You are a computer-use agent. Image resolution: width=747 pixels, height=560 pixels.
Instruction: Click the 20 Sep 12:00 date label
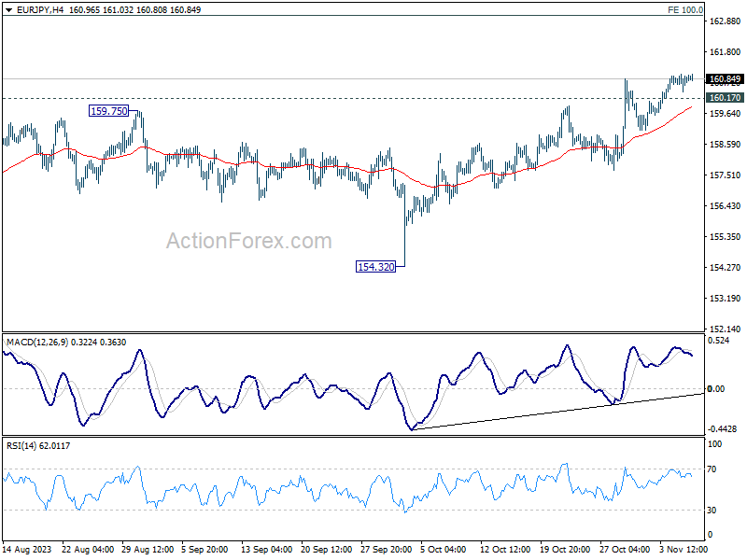326,549
